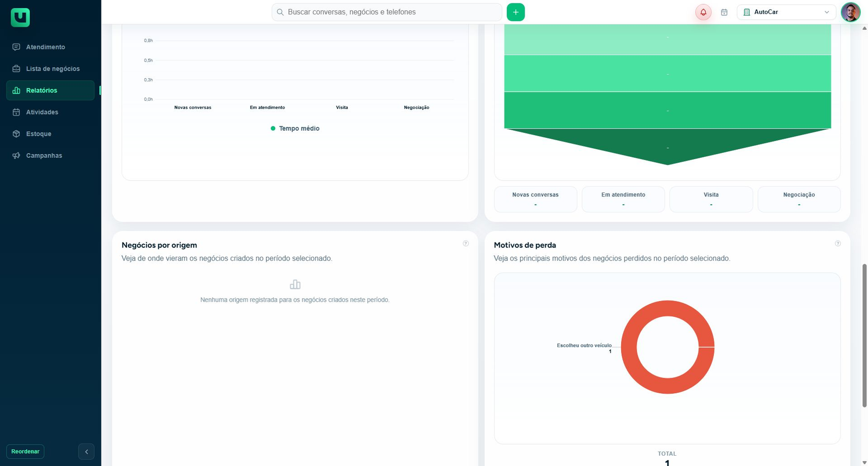Click the Reordenar button
Viewport: 868px width, 466px height.
pyautogui.click(x=25, y=451)
